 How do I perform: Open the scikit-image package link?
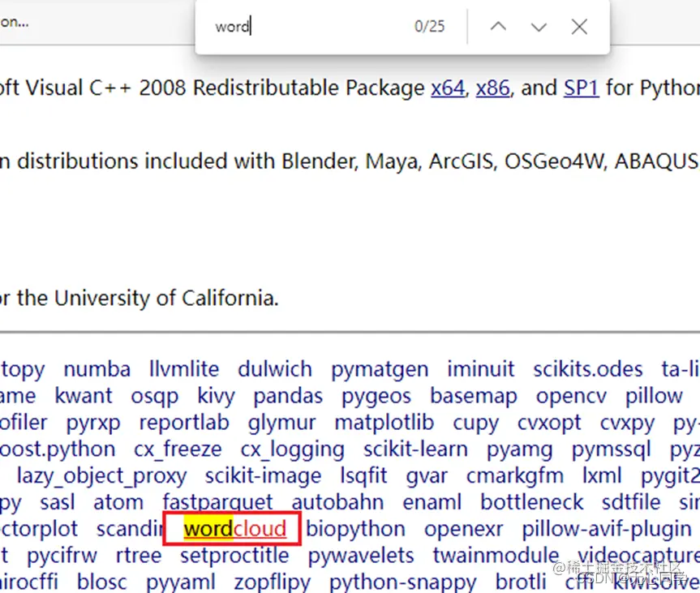(x=263, y=476)
